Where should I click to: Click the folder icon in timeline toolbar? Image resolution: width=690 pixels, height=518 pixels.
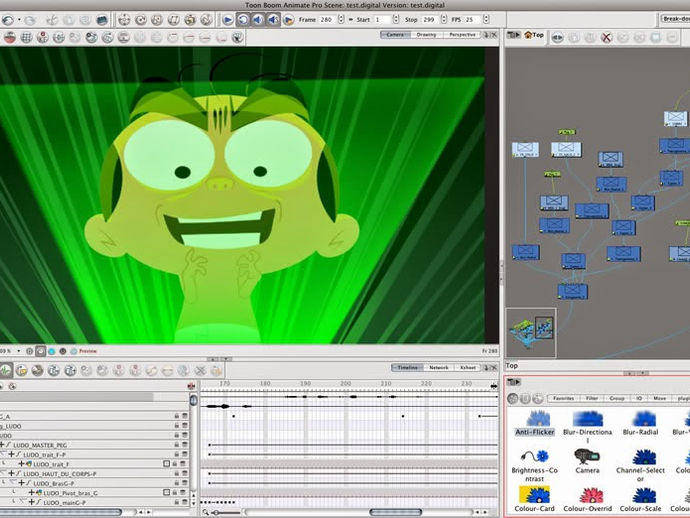(x=21, y=371)
